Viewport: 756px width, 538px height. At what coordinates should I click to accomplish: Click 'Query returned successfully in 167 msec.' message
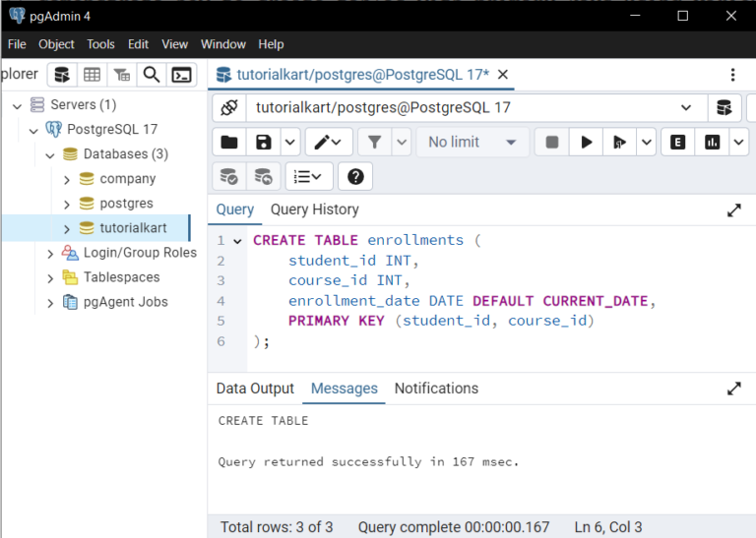coord(368,462)
